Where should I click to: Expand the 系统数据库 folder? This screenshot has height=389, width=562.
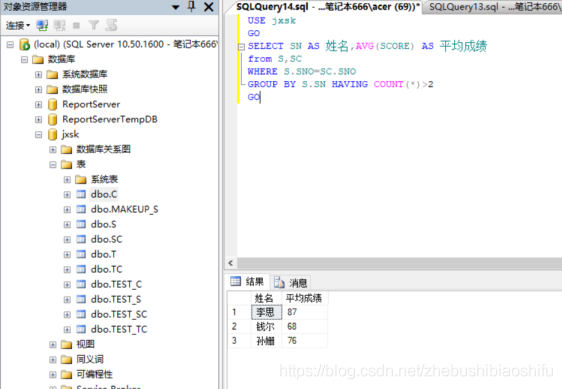[38, 75]
